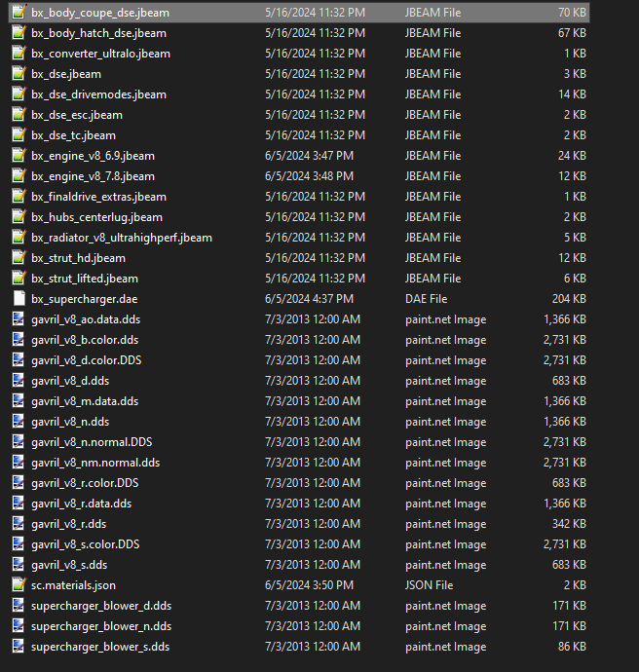Select file name gavril_v8_n.dds
The width and height of the screenshot is (639, 672).
[x=70, y=422]
